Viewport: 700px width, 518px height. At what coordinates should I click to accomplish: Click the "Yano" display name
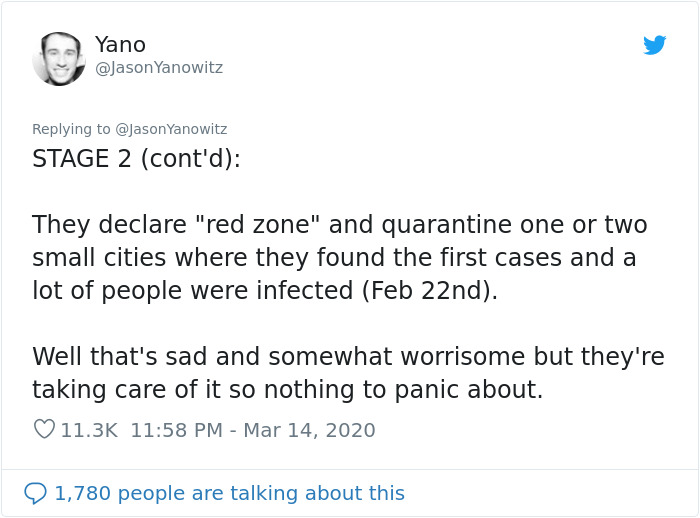[x=120, y=45]
